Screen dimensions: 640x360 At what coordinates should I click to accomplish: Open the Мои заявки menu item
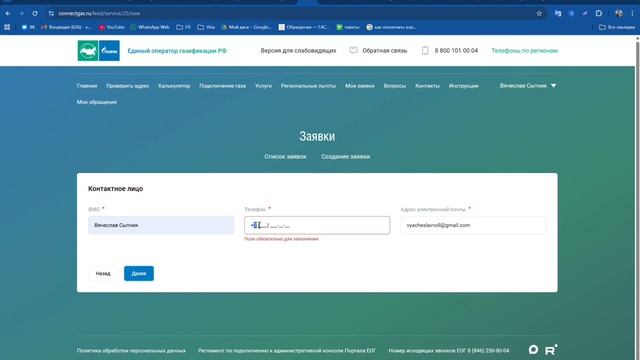pos(360,86)
